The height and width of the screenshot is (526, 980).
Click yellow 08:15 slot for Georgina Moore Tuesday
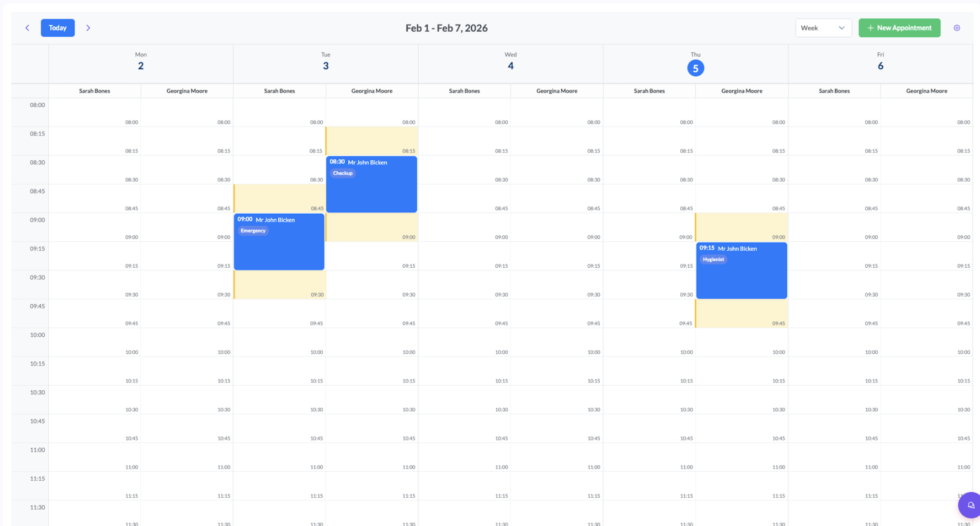point(371,141)
